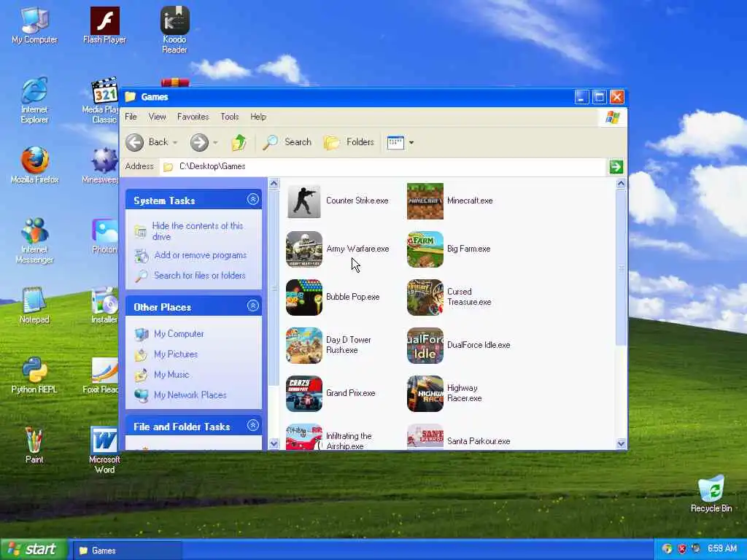Collapse the Other Places panel
The width and height of the screenshot is (747, 560).
(x=253, y=306)
